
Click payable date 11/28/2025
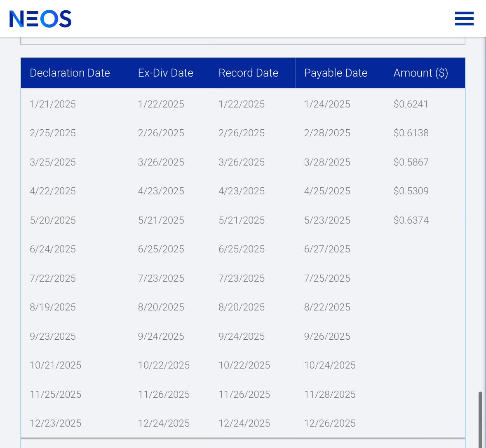coord(330,394)
